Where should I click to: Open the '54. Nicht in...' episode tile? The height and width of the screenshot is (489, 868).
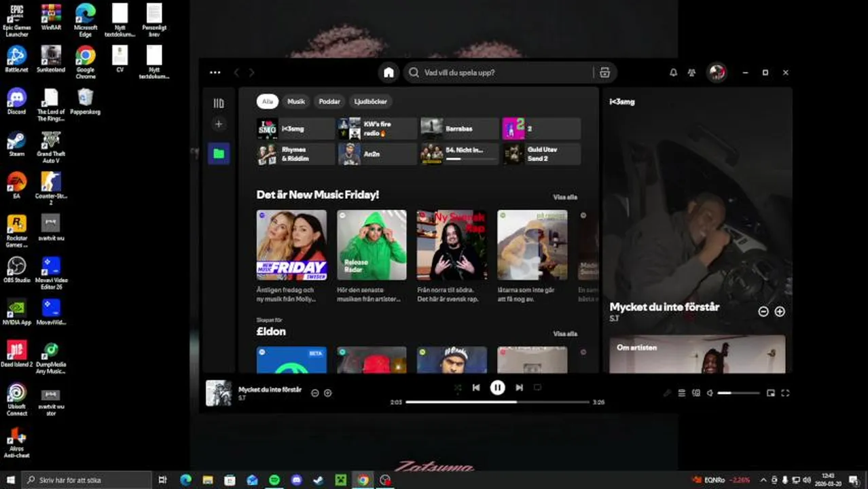pyautogui.click(x=460, y=154)
